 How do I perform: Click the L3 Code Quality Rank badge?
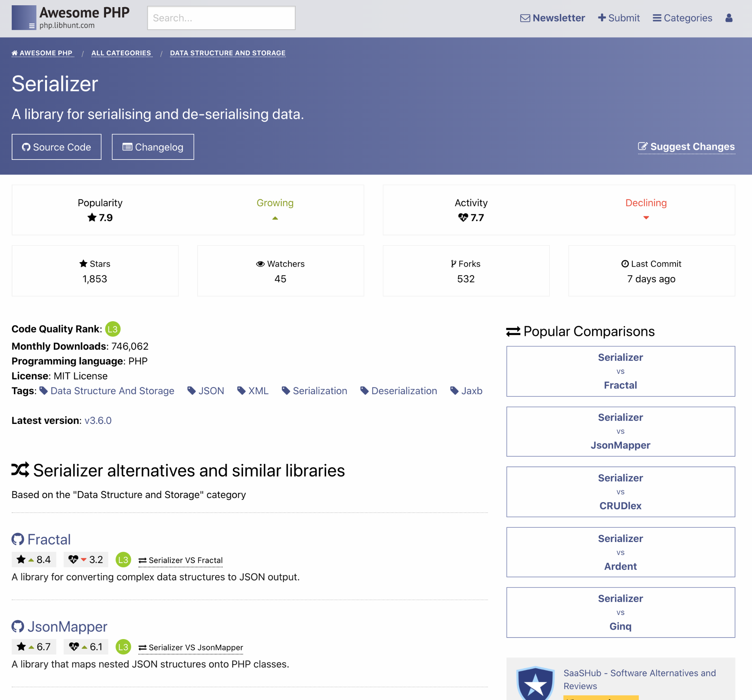pos(113,329)
